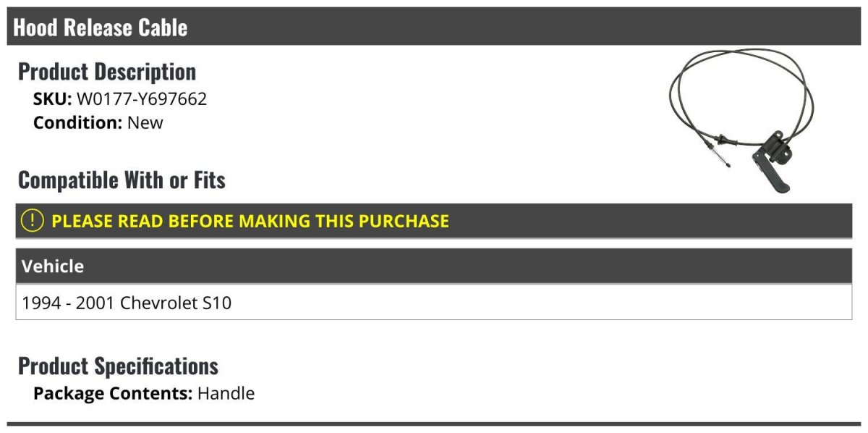Click the Package Contents label
The height and width of the screenshot is (433, 868).
[x=113, y=394]
